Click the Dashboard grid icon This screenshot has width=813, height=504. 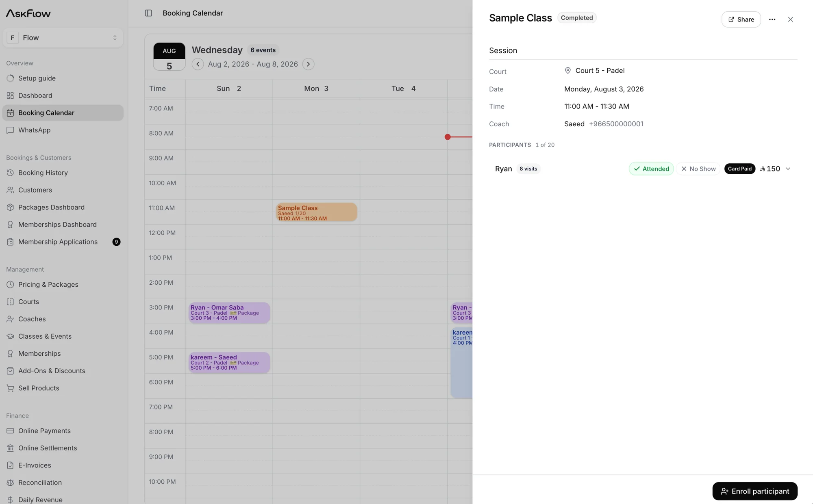click(10, 95)
